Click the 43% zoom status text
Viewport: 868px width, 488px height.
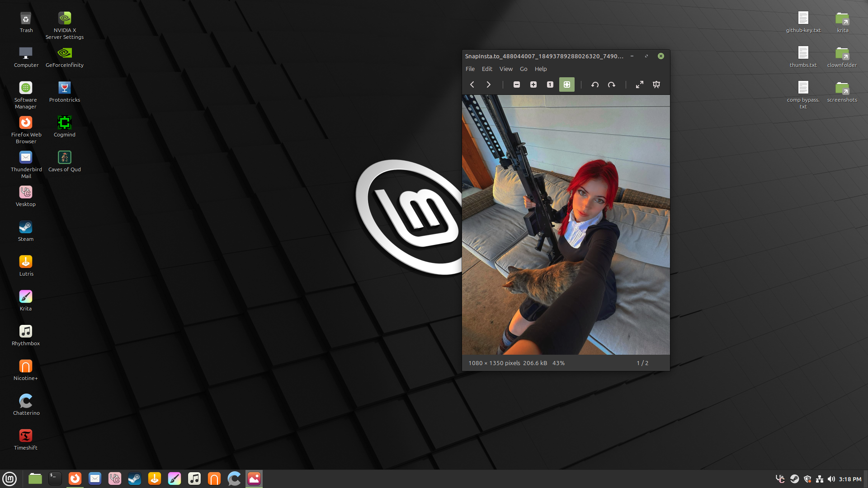(558, 363)
